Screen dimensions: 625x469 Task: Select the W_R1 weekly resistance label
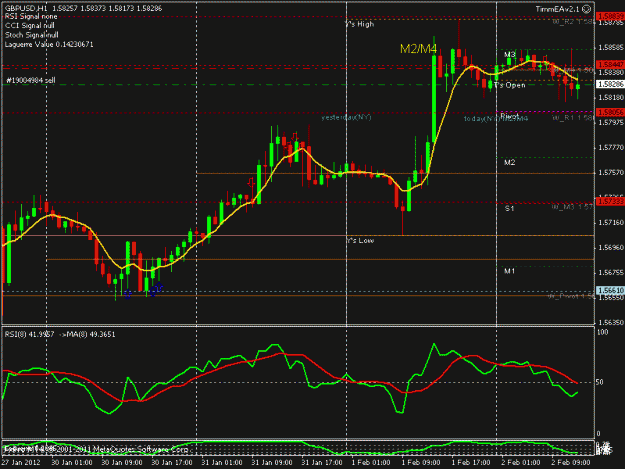click(573, 118)
